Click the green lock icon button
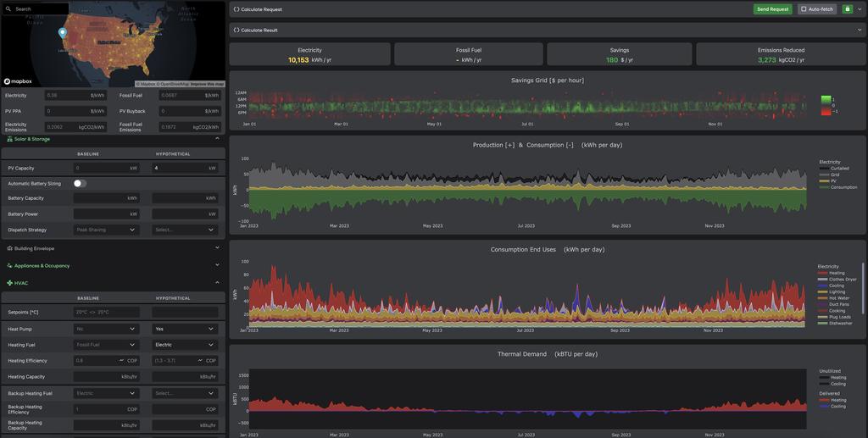Screen dimensions: 868x438 coord(847,8)
